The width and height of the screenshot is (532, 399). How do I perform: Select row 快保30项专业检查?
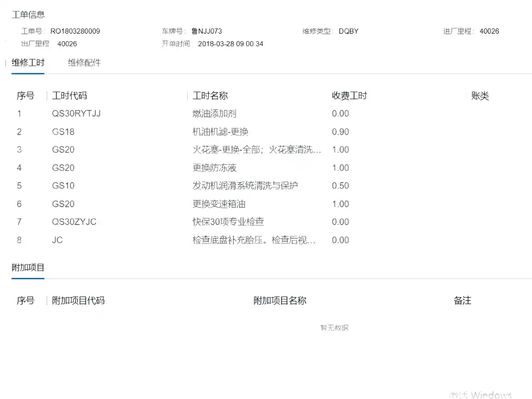coord(228,222)
